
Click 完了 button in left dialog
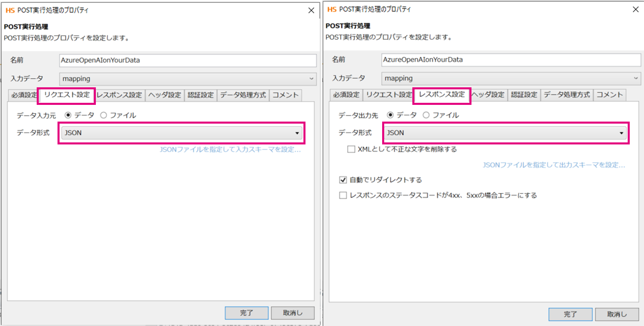click(x=247, y=313)
